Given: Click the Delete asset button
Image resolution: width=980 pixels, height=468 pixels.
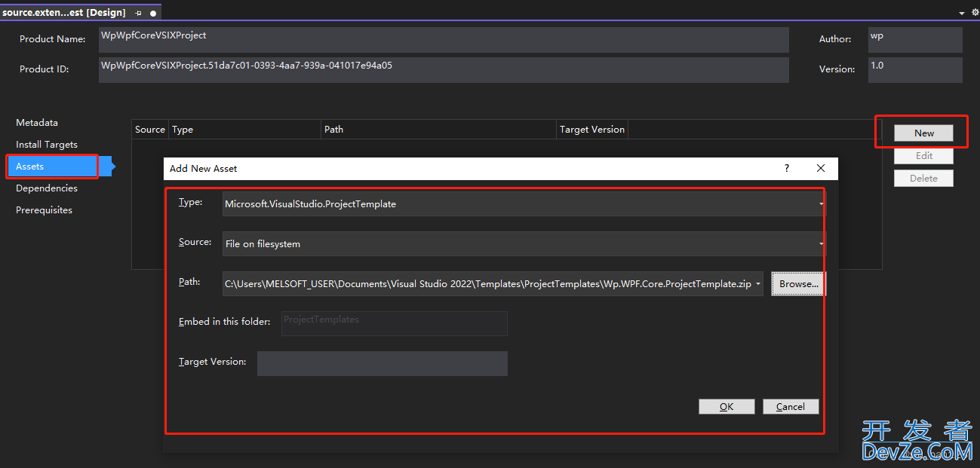Looking at the screenshot, I should pos(924,179).
